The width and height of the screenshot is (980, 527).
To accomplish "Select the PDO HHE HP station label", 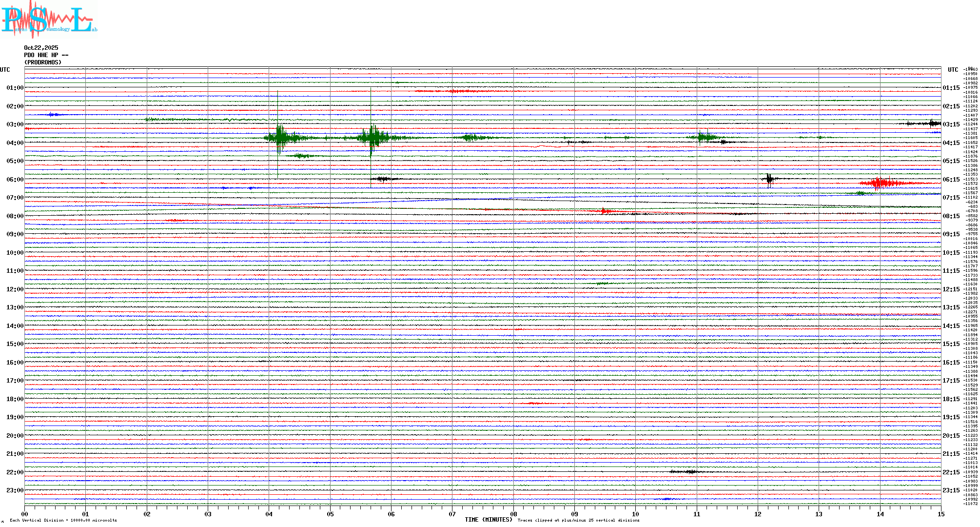I will pos(46,55).
